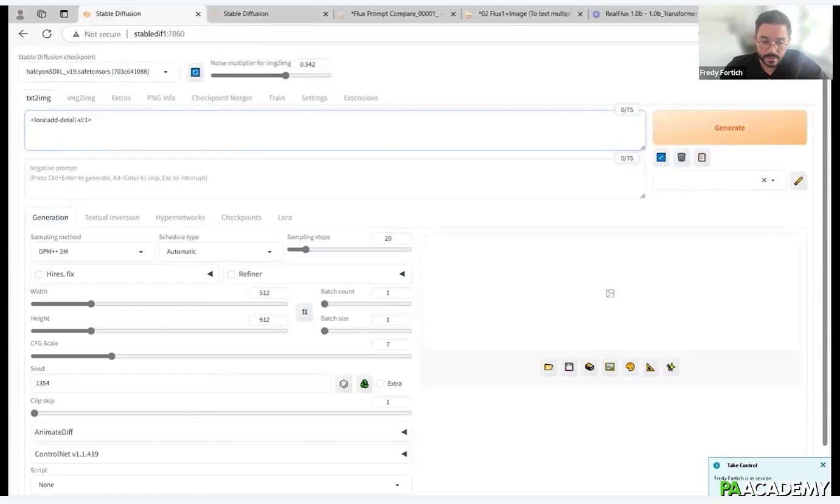840x504 pixels.
Task: Switch to the img2img tab
Action: pyautogui.click(x=81, y=98)
